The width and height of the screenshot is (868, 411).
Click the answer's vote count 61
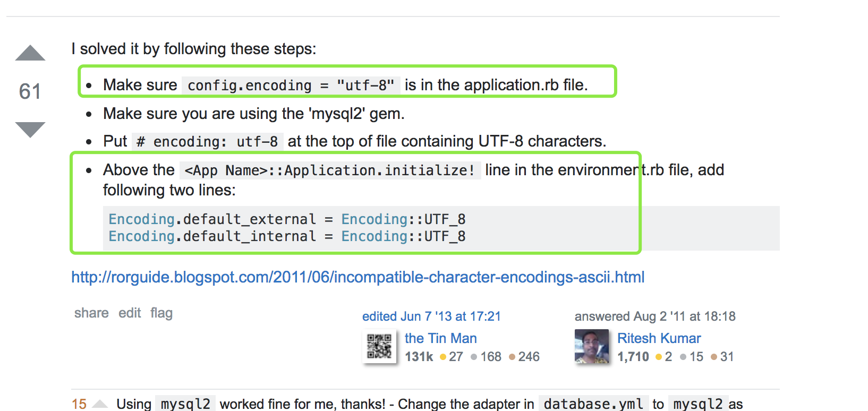coord(30,91)
